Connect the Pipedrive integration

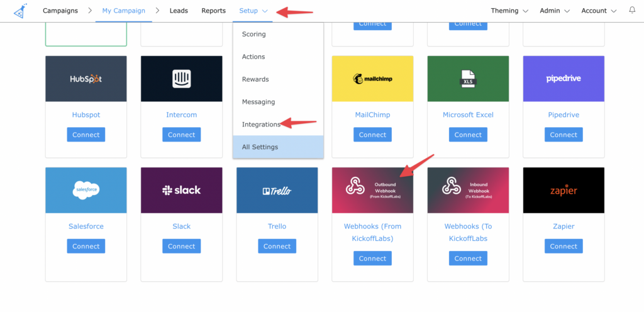click(x=563, y=135)
